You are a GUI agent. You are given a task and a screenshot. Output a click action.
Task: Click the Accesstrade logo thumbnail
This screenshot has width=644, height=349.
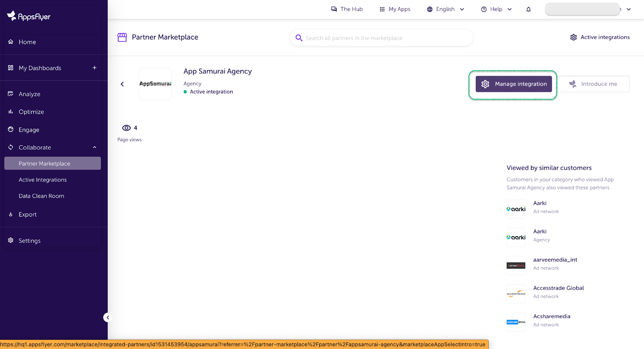point(516,294)
